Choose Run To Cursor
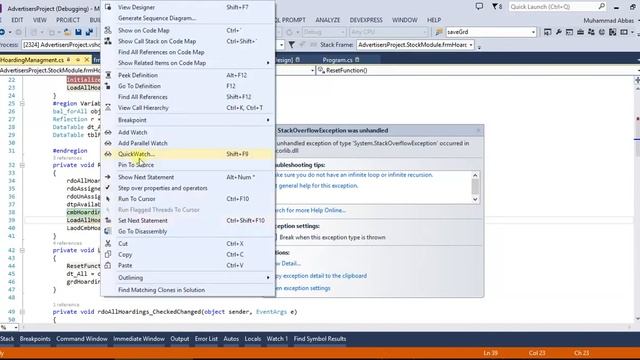This screenshot has width=640, height=360. pos(187,199)
